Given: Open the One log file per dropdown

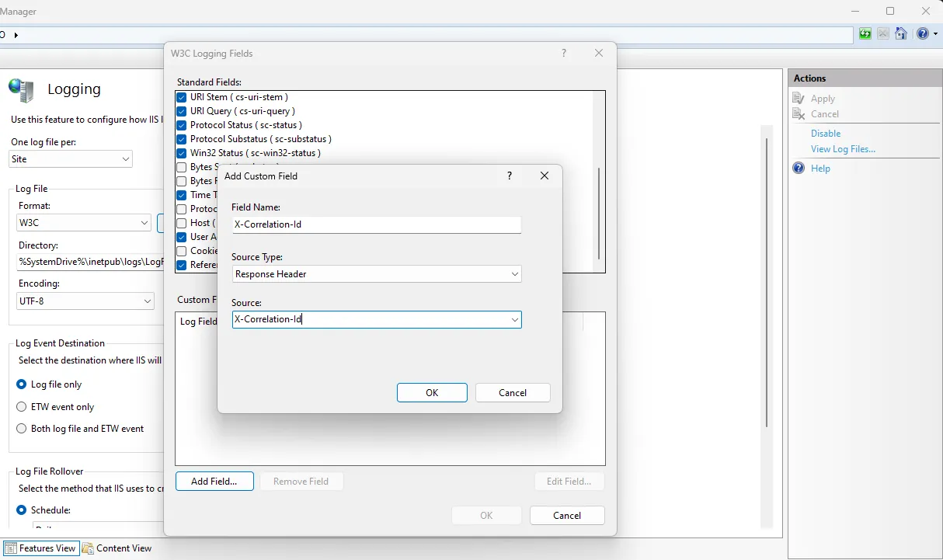Looking at the screenshot, I should point(126,159).
